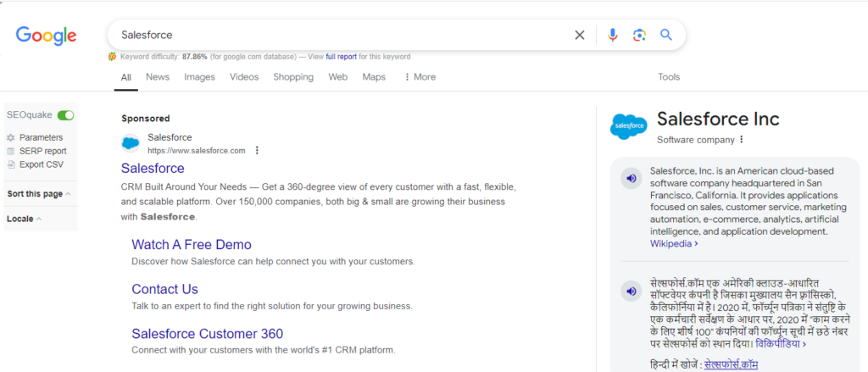Click inside the Salesforce search input field
The width and height of the screenshot is (868, 372).
(343, 35)
